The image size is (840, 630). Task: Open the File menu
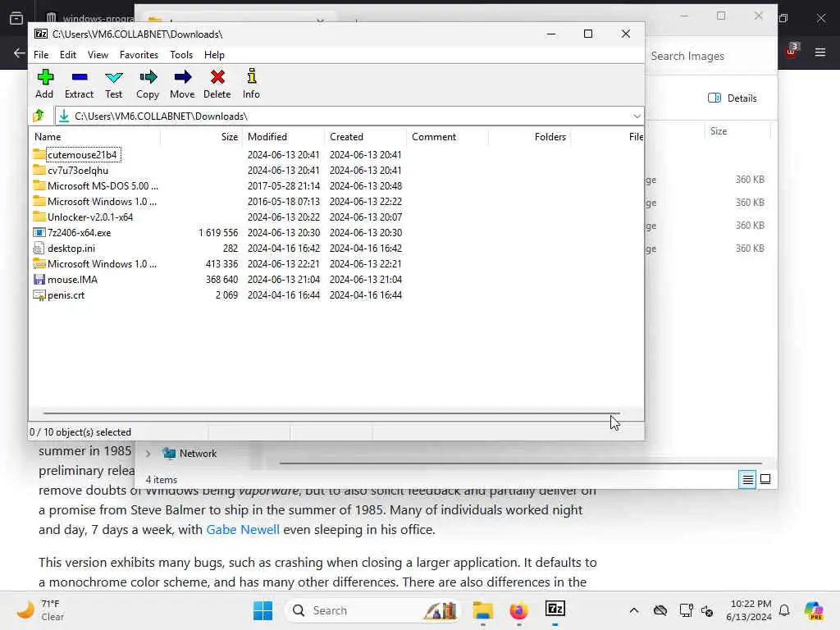pos(41,55)
